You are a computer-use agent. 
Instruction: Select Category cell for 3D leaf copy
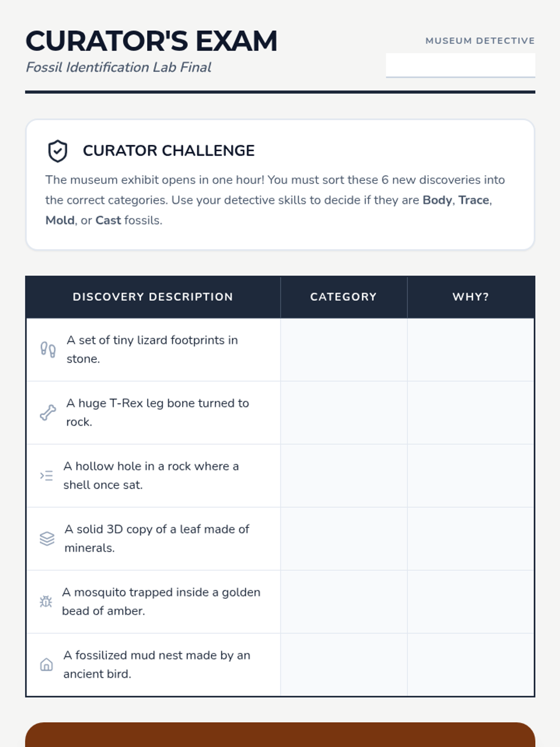click(344, 539)
